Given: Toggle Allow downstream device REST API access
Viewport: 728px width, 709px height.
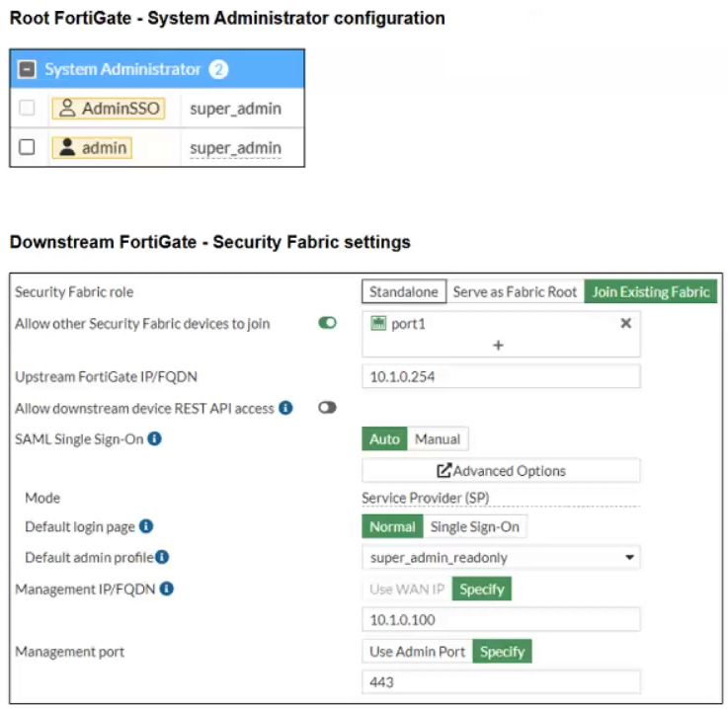Looking at the screenshot, I should [327, 408].
